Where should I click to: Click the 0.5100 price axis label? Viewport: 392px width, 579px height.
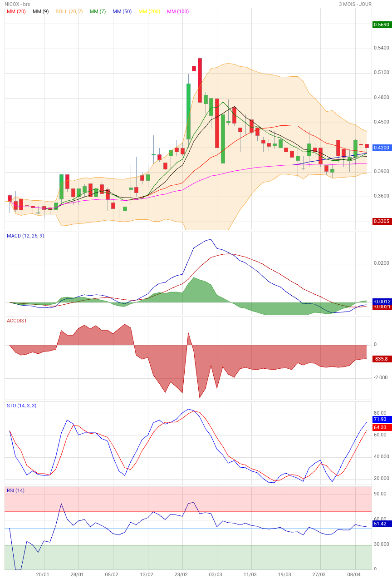pos(382,72)
